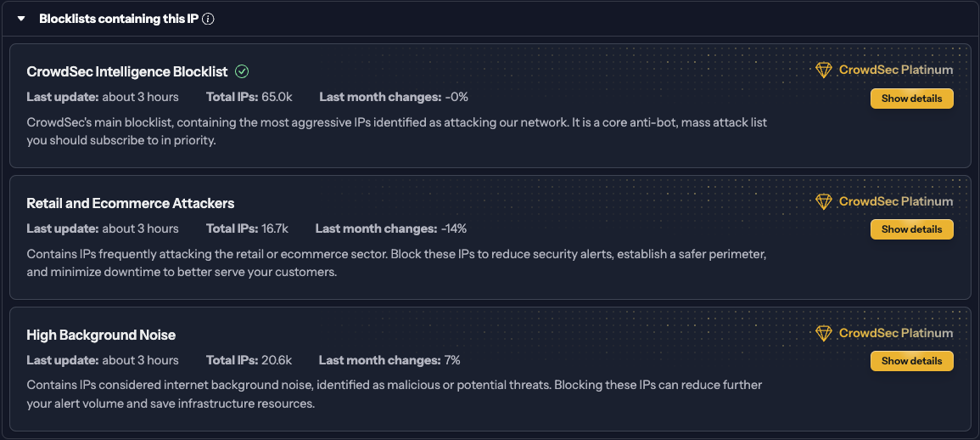Show details for Retail and Ecommerce Attackers
Viewport: 980px width, 440px height.
(x=911, y=229)
